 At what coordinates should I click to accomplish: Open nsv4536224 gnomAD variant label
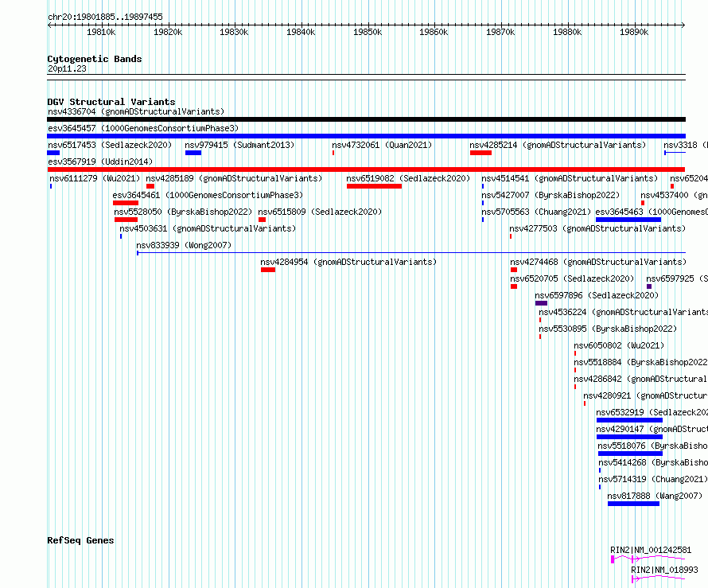point(623,312)
